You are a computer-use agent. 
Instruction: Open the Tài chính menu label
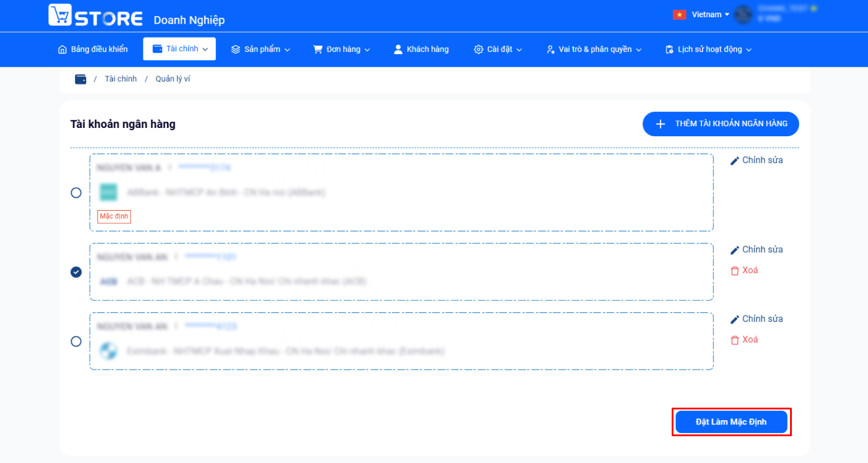(x=182, y=49)
